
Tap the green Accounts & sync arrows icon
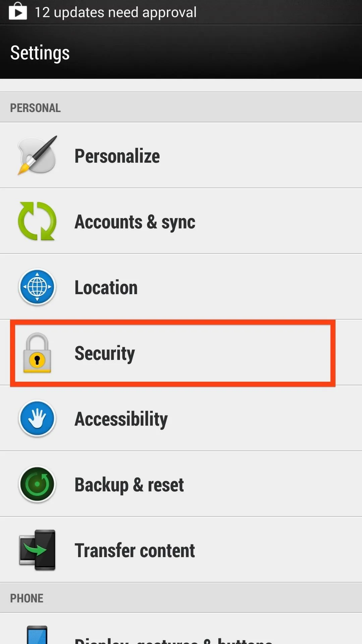coord(37,221)
